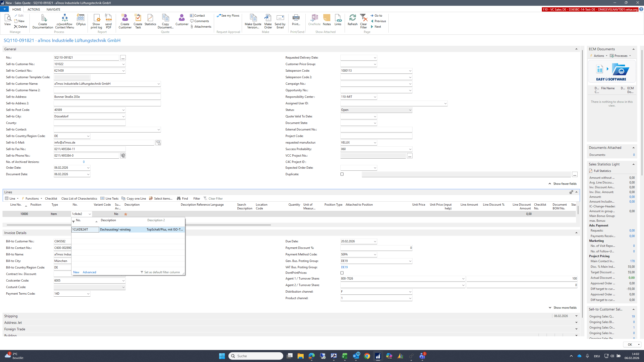Image resolution: width=644 pixels, height=362 pixels.
Task: Select item 1CLKDE24IT in lookup list
Action: tap(128, 229)
